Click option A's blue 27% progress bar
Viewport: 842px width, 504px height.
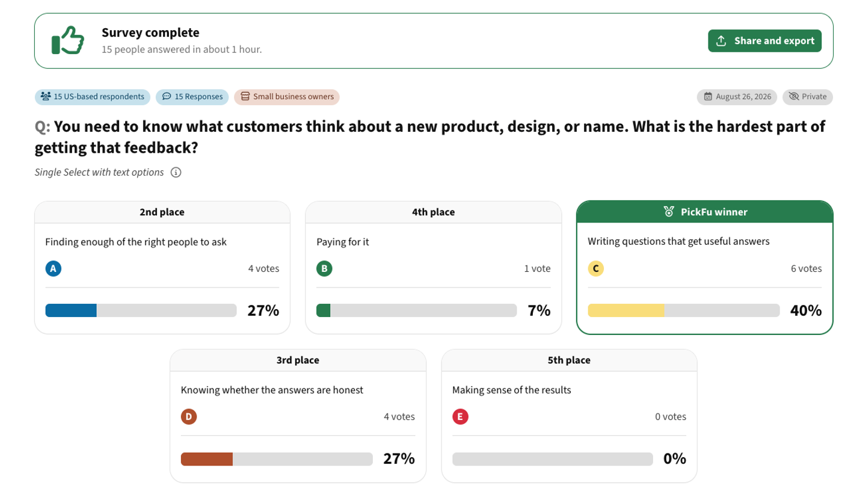(x=141, y=310)
